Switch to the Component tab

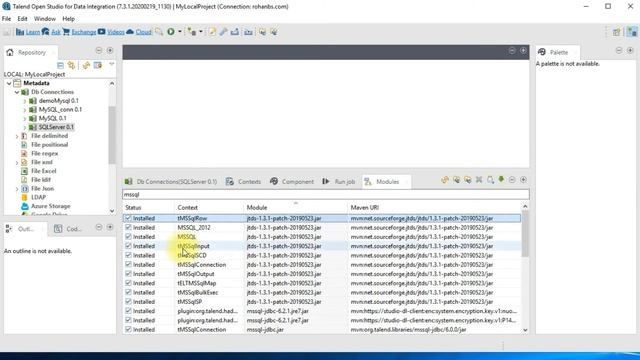[x=292, y=182]
